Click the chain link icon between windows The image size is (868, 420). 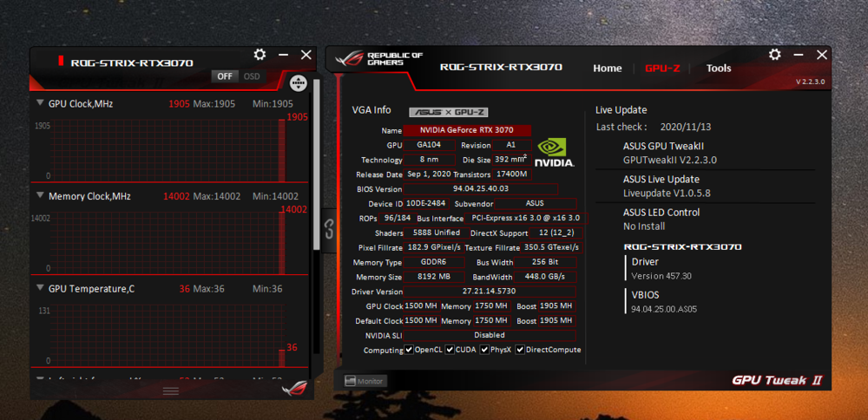(329, 229)
